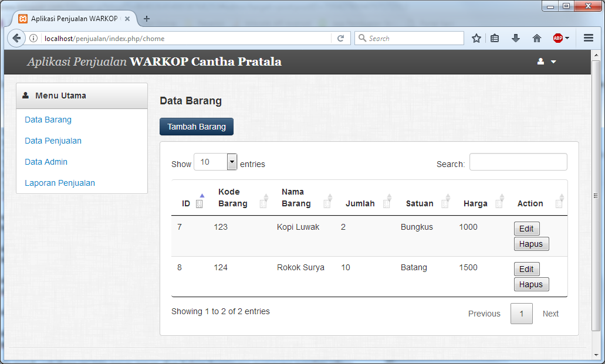The image size is (605, 364).
Task: Open the site info dropdown in address bar
Action: [x=33, y=38]
